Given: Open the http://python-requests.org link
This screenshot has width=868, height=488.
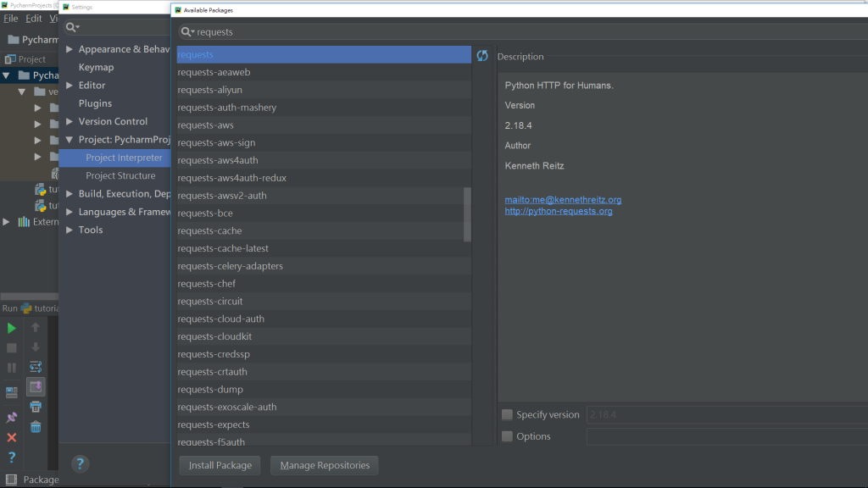Looking at the screenshot, I should coord(559,211).
